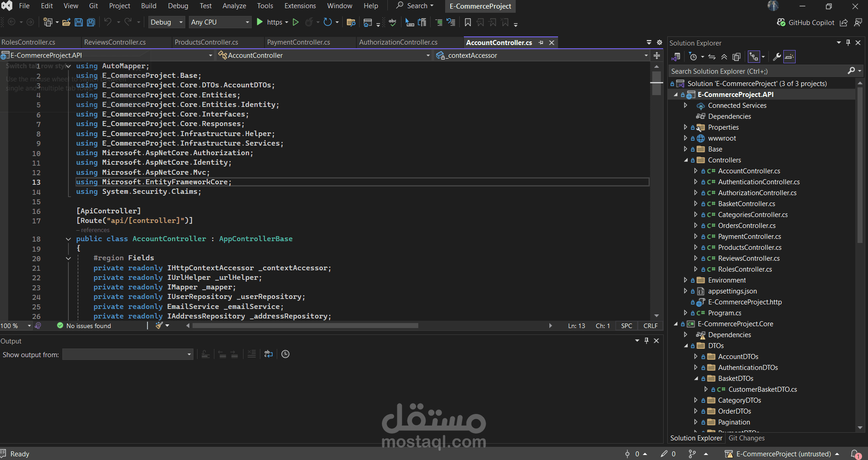Viewport: 868px width, 460px height.
Task: Click the Solution Explorer vertical scrollbar
Action: (x=860, y=165)
